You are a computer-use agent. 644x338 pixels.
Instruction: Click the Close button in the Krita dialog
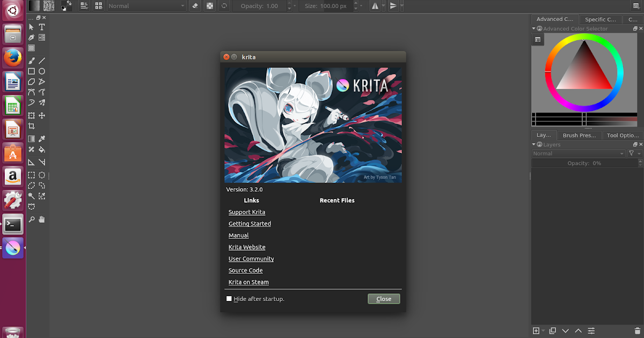[384, 299]
